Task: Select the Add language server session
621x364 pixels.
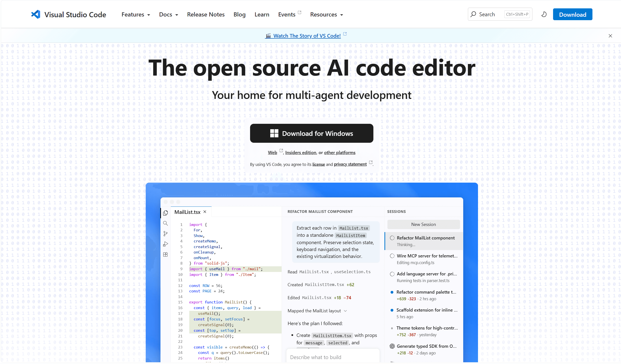Action: click(x=423, y=277)
